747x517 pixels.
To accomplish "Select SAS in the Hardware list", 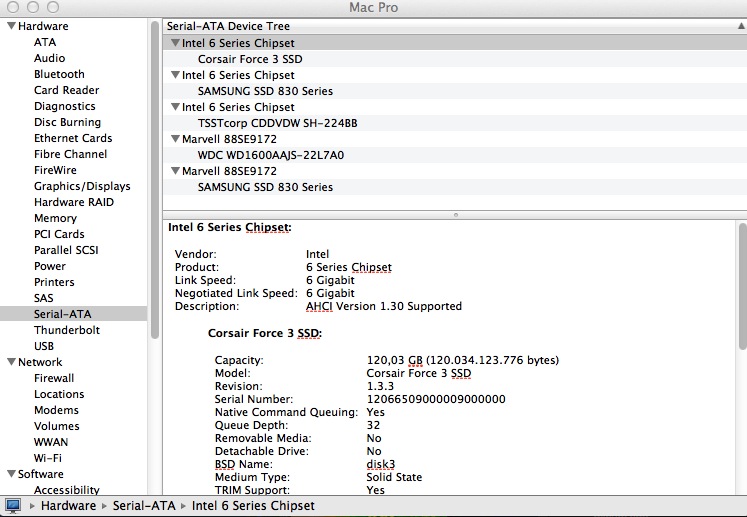I will point(43,298).
